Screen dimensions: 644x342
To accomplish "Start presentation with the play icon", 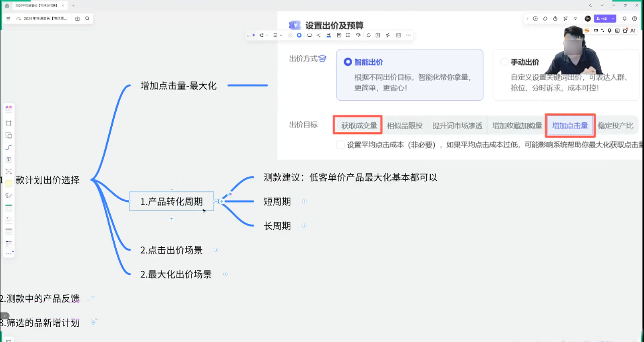I will (x=535, y=19).
